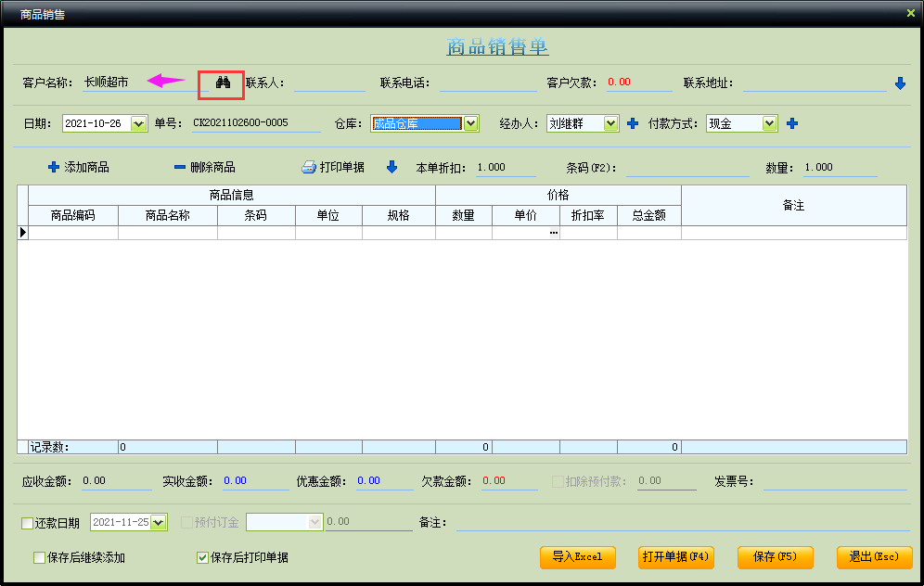
Task: Click the 商品销售单 title link
Action: click(497, 46)
